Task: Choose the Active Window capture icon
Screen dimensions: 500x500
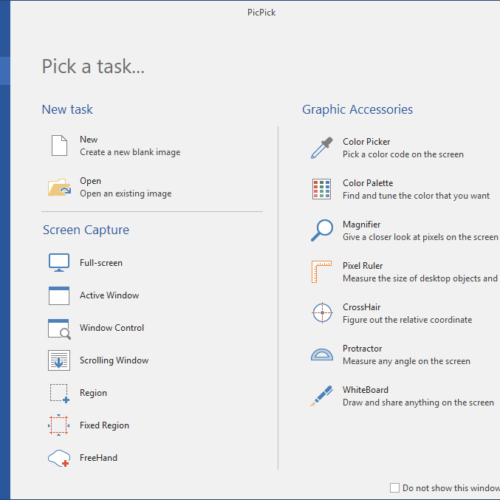Action: pos(59,295)
